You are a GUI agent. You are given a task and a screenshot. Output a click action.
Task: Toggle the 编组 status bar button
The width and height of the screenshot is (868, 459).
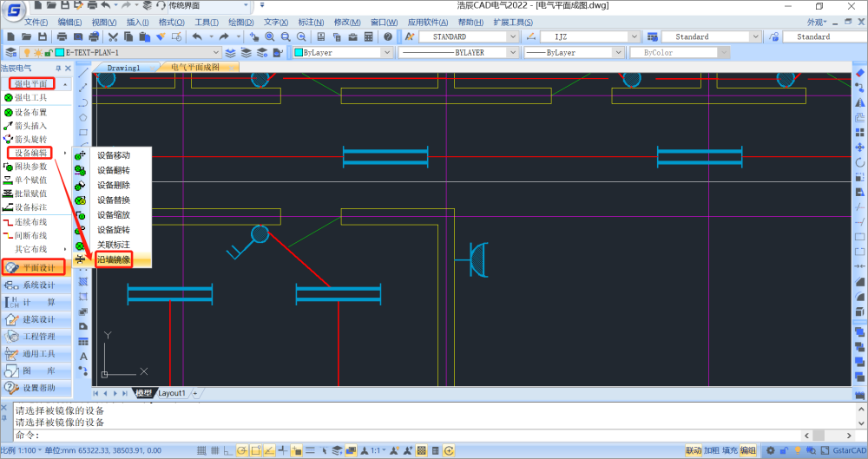[747, 451]
